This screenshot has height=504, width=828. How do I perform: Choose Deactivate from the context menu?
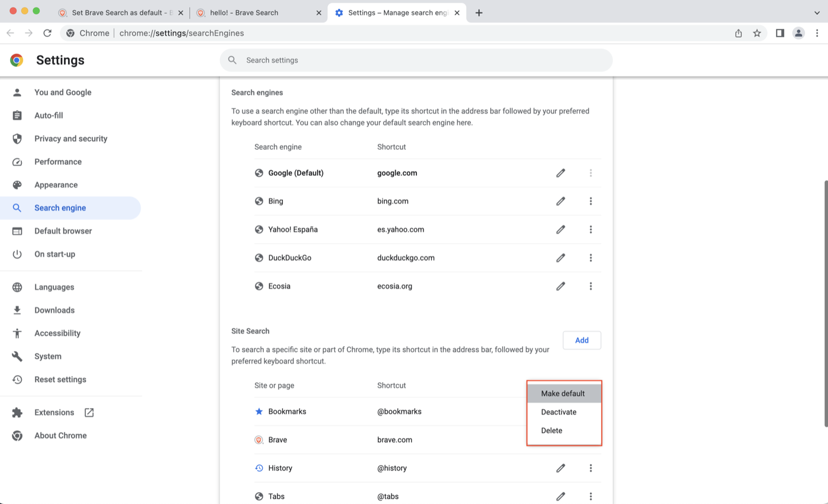(x=558, y=412)
